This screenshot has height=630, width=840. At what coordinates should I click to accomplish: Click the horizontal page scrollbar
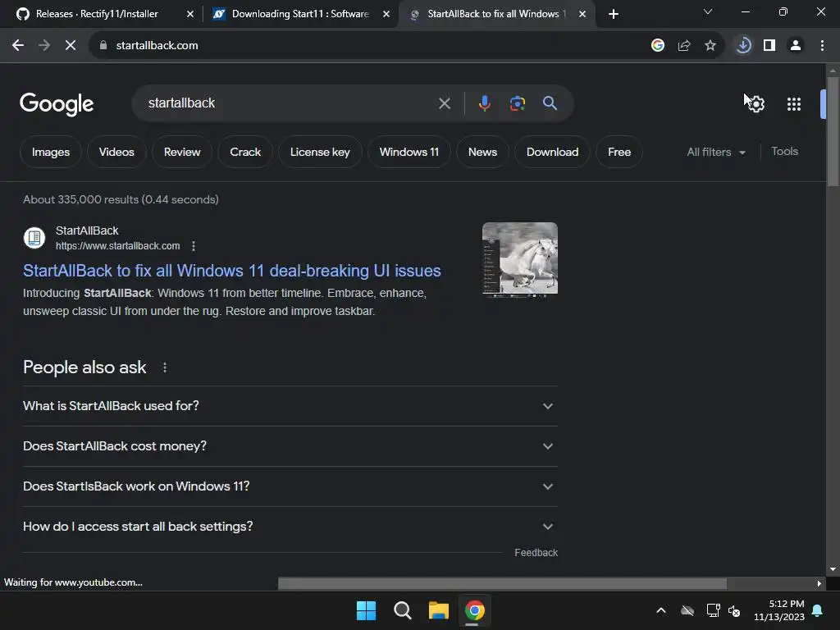click(502, 583)
